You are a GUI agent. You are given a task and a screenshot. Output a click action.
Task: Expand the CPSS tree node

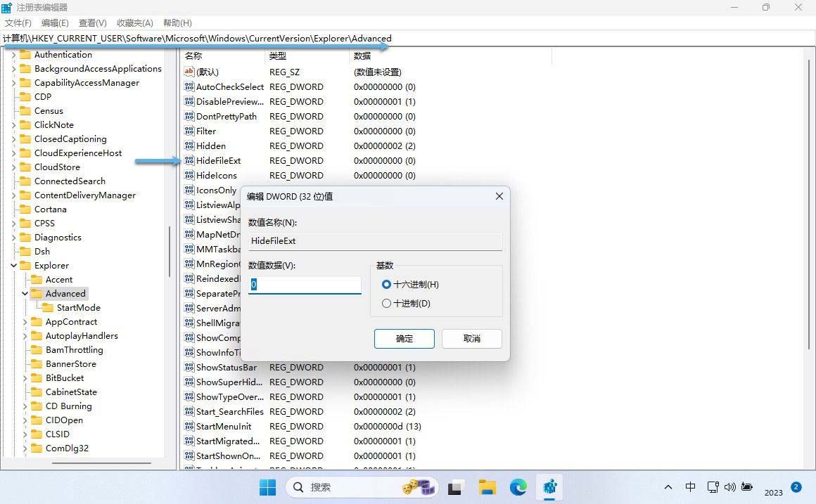[15, 223]
